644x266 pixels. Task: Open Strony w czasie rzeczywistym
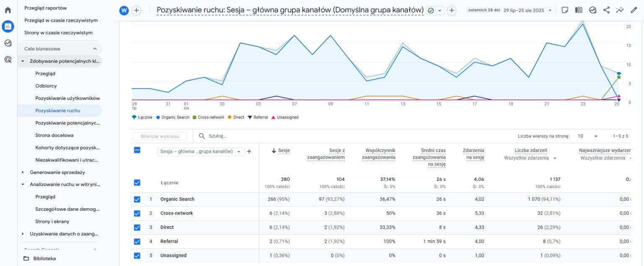click(x=58, y=33)
